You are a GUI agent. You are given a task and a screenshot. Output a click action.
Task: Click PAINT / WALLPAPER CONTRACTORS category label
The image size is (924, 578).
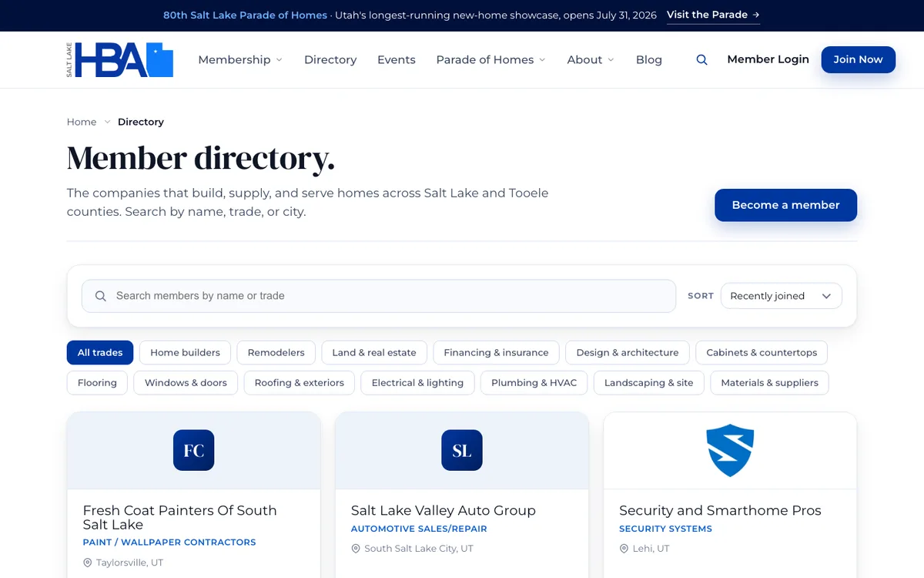[x=169, y=543]
